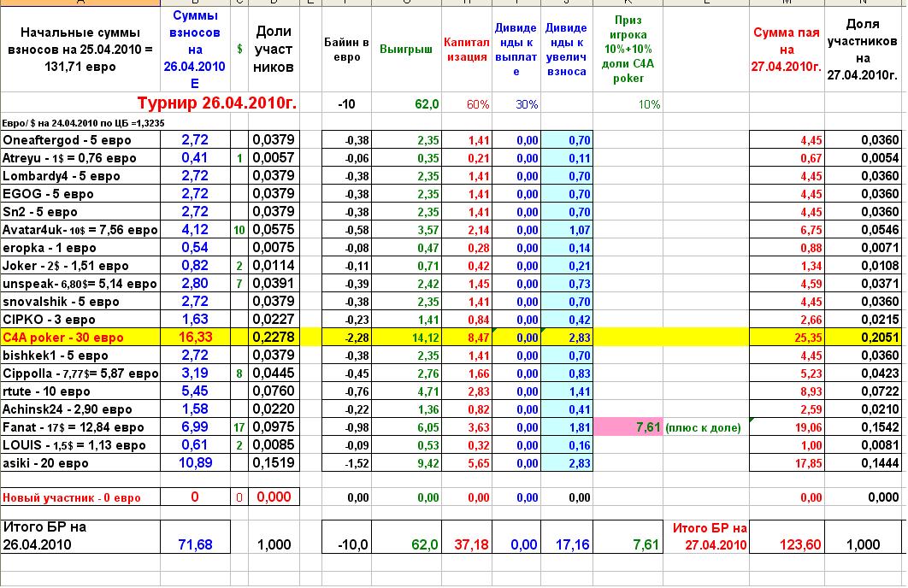Click the 'Доли участ ников' header cell

(x=274, y=50)
